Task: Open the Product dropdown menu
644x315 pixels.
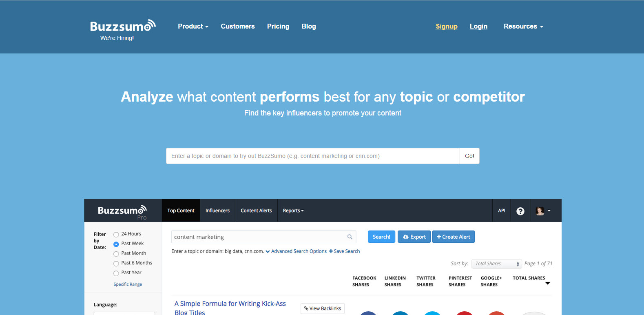Action: pos(193,26)
